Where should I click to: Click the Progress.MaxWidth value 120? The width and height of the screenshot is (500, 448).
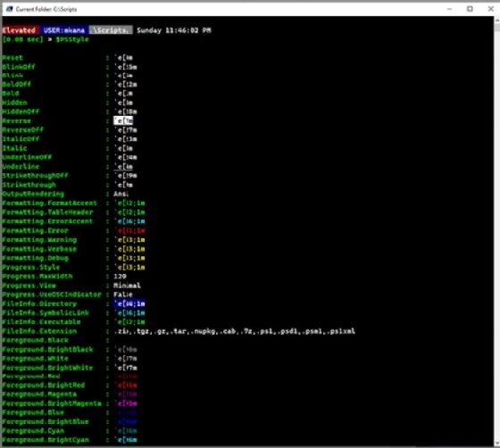point(121,277)
